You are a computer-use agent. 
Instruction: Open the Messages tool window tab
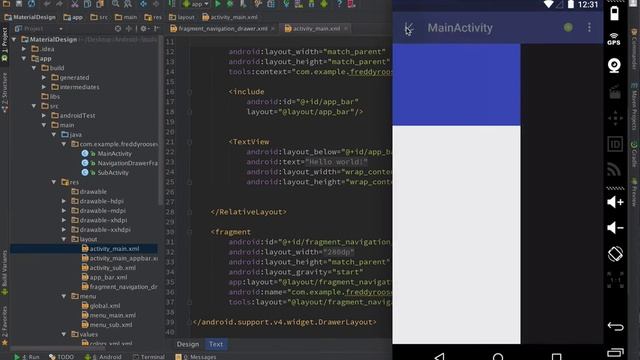coord(196,357)
